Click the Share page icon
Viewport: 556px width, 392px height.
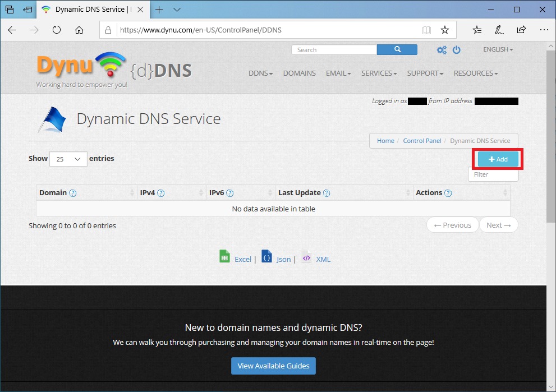(x=521, y=30)
